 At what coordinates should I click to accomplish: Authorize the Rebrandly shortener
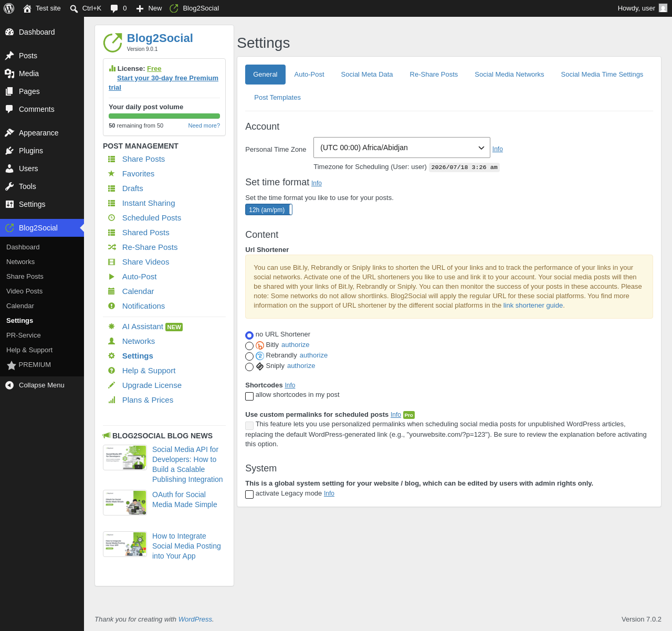313,355
